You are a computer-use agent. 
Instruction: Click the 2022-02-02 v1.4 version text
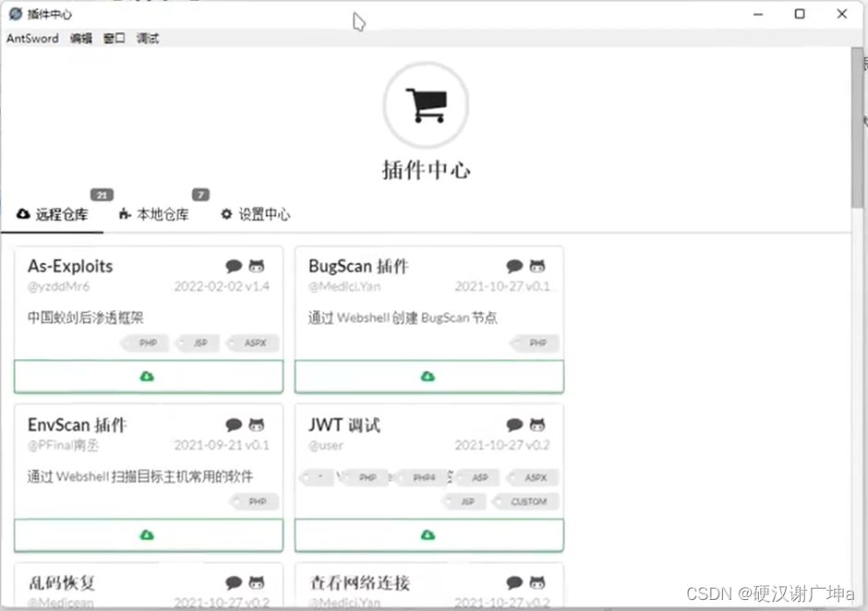click(222, 287)
